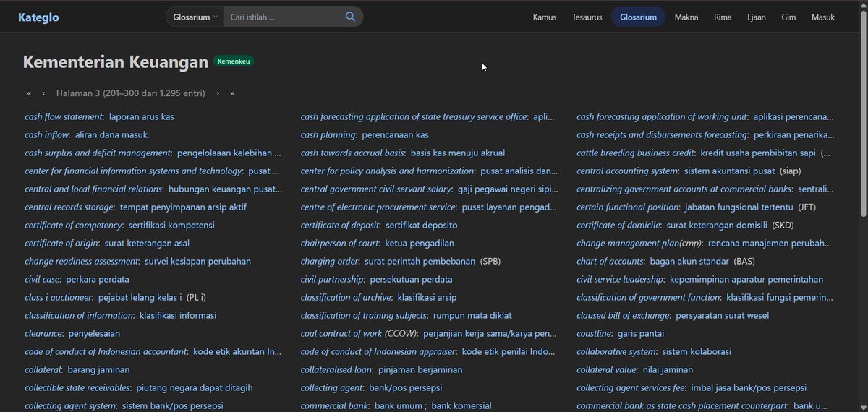The height and width of the screenshot is (412, 868).
Task: Open the 'commercial bank' term
Action: (x=335, y=405)
